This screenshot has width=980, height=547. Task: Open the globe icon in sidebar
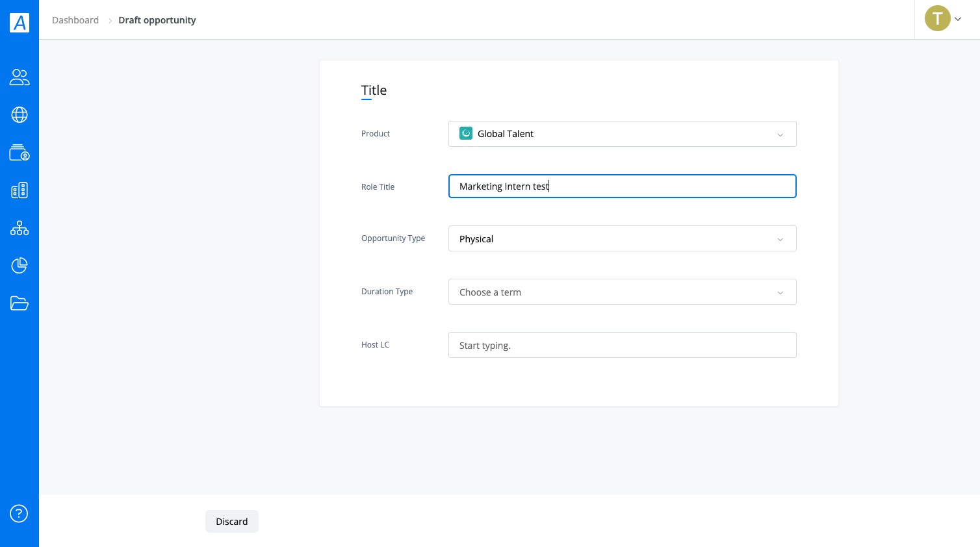pyautogui.click(x=19, y=115)
